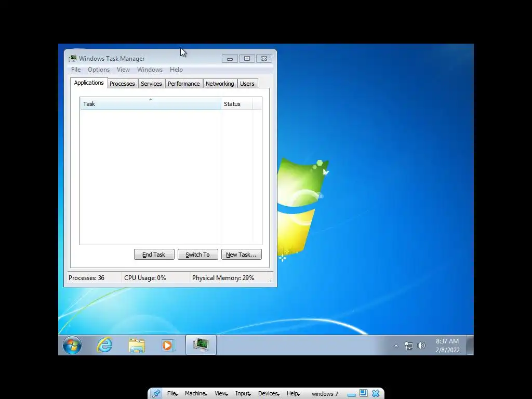Open VirtualBox Help menu
Screen dimensions: 532x399
(x=293, y=394)
